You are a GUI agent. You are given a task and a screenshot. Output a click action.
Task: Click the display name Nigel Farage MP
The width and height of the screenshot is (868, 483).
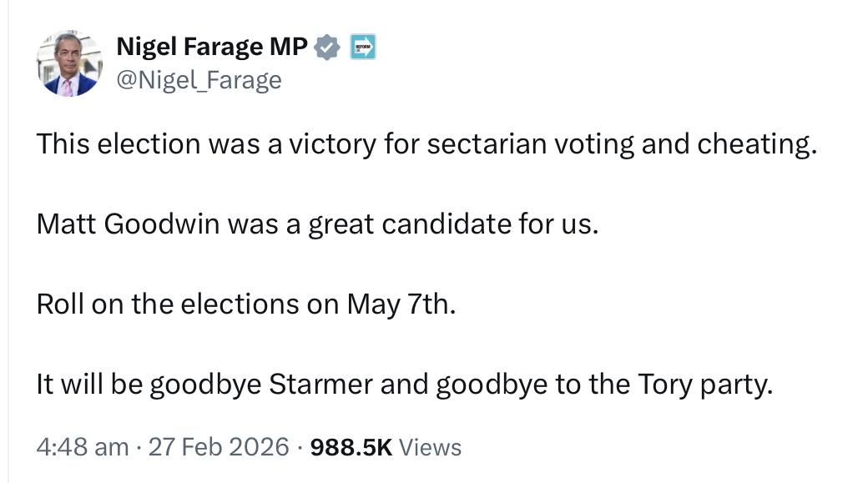tap(212, 48)
